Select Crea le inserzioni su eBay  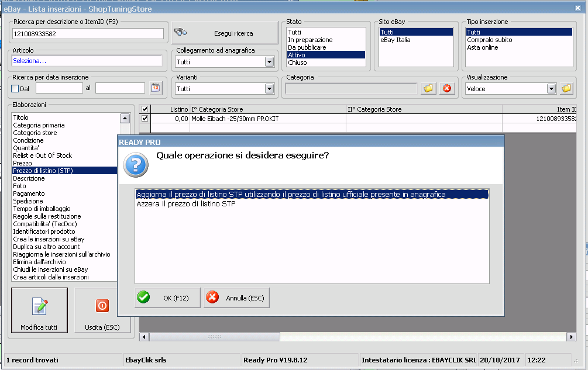coord(49,239)
